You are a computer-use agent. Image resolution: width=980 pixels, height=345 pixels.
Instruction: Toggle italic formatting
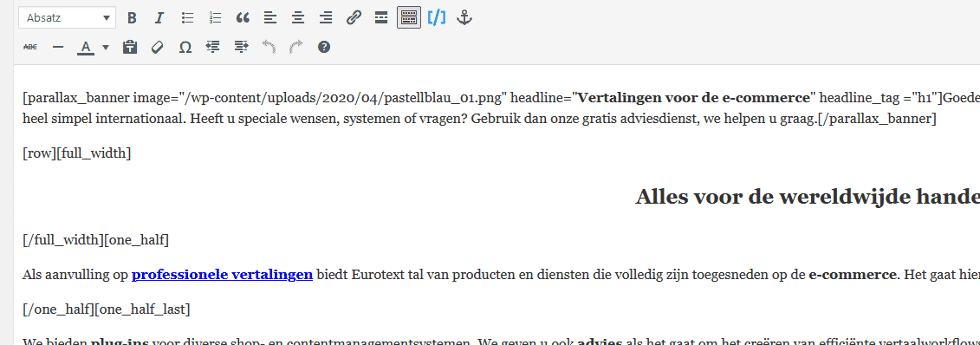tap(159, 18)
